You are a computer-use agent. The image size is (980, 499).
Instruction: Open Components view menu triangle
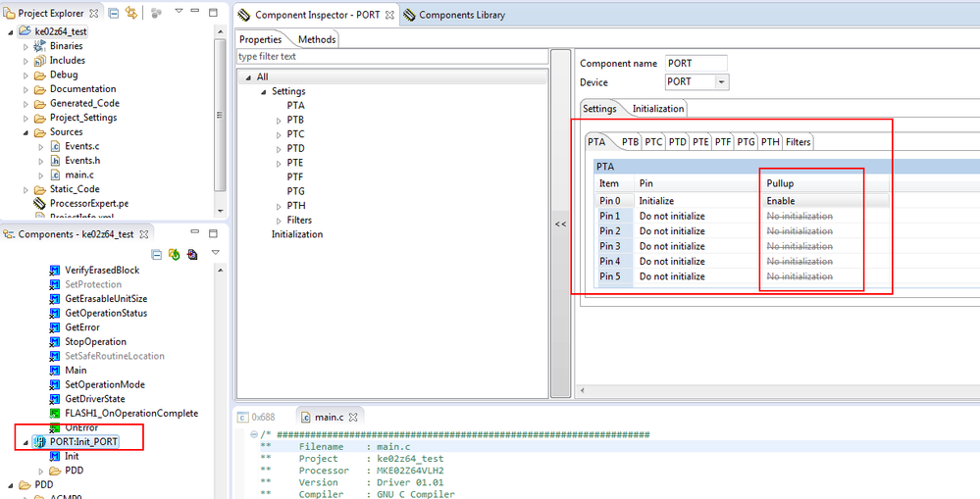click(x=216, y=252)
